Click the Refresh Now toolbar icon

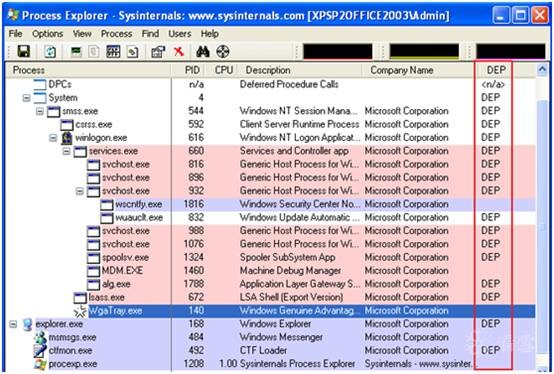click(50, 52)
